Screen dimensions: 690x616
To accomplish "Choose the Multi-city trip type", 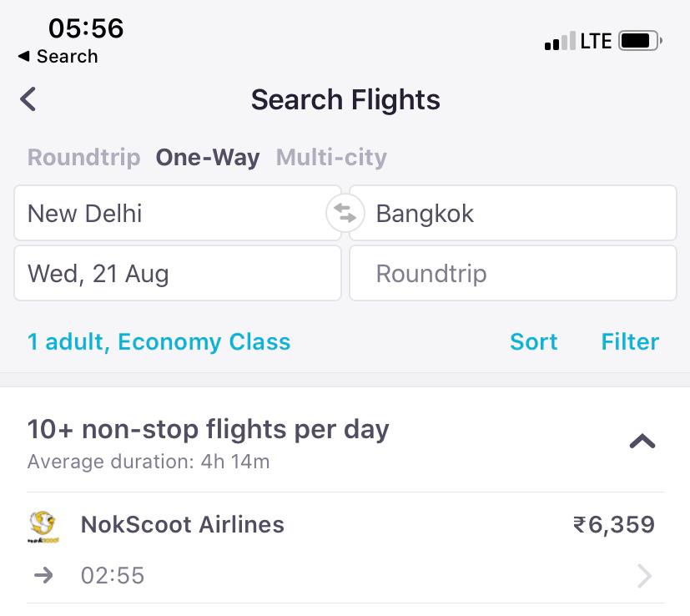I will (331, 157).
